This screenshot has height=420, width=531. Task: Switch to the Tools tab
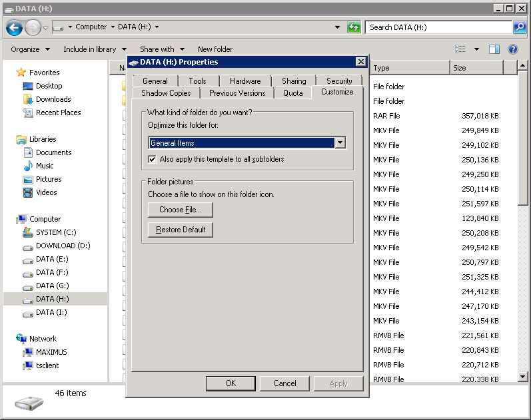197,81
